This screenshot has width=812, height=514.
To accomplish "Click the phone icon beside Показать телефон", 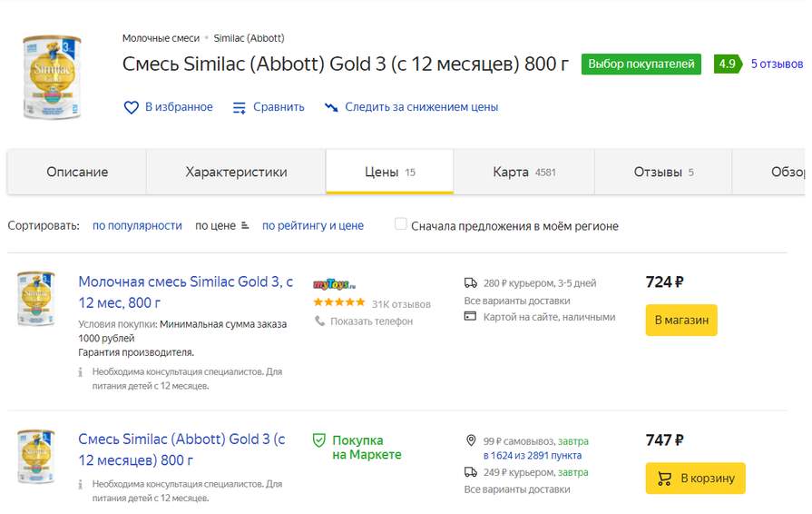I will coord(319,321).
